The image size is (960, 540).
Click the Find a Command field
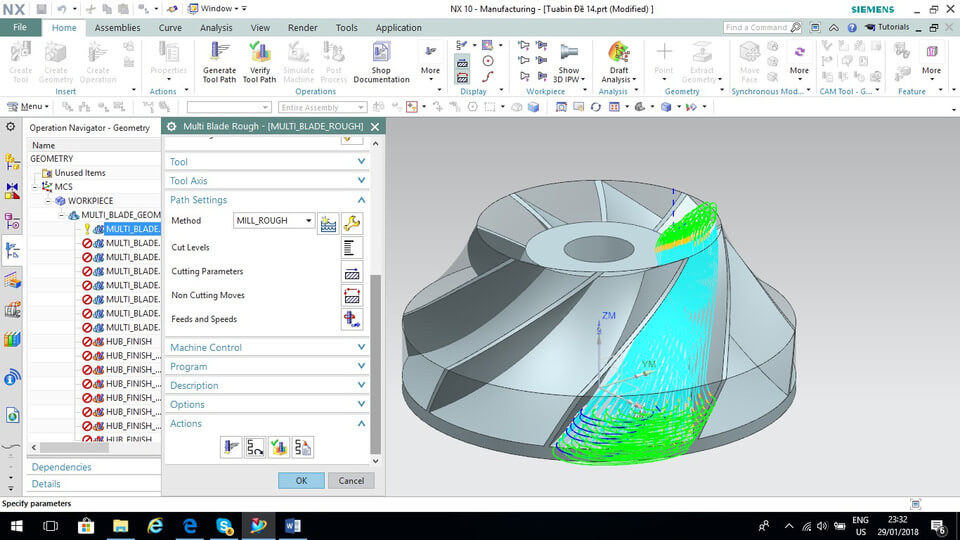coord(762,28)
